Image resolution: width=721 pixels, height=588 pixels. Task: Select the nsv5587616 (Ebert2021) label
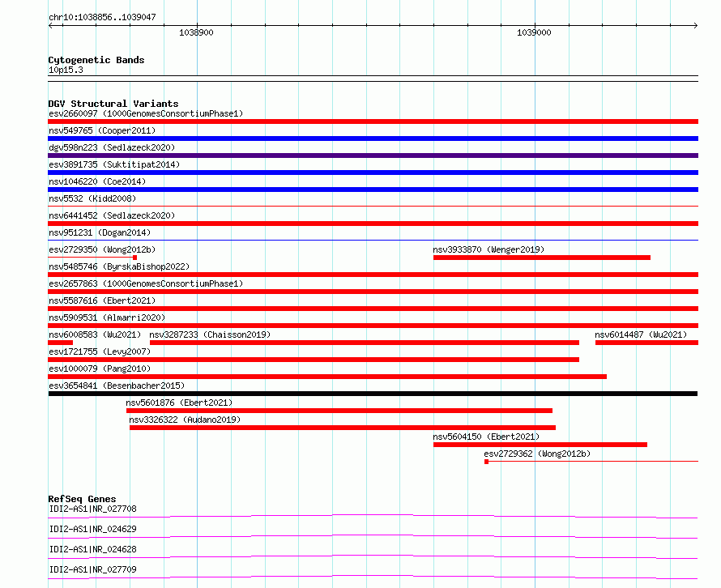click(102, 300)
